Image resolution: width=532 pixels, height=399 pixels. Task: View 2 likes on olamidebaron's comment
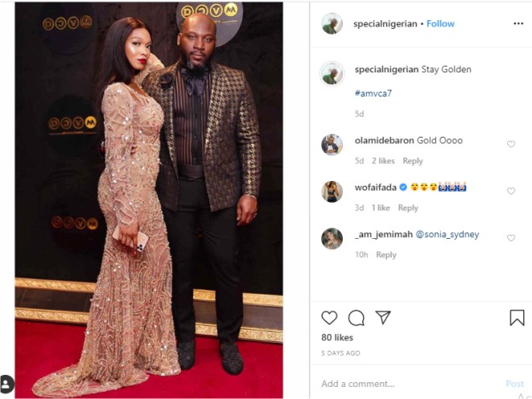[x=383, y=161]
